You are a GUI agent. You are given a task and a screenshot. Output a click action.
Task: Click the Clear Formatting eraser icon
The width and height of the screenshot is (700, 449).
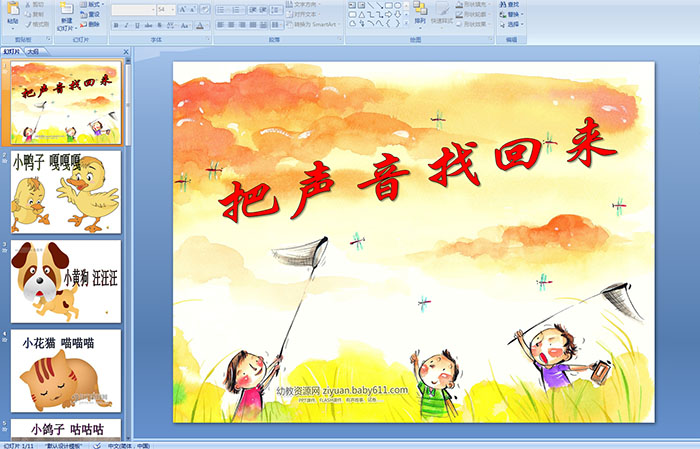205,9
